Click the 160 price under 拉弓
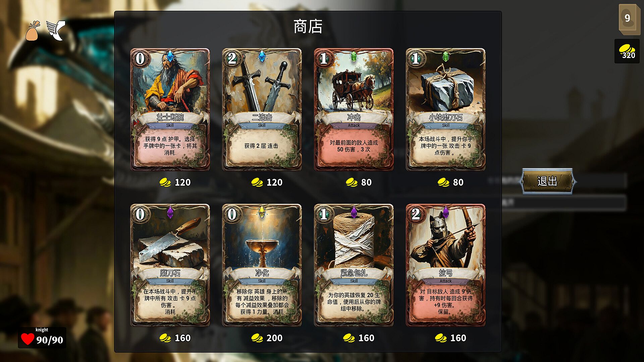 (x=458, y=338)
